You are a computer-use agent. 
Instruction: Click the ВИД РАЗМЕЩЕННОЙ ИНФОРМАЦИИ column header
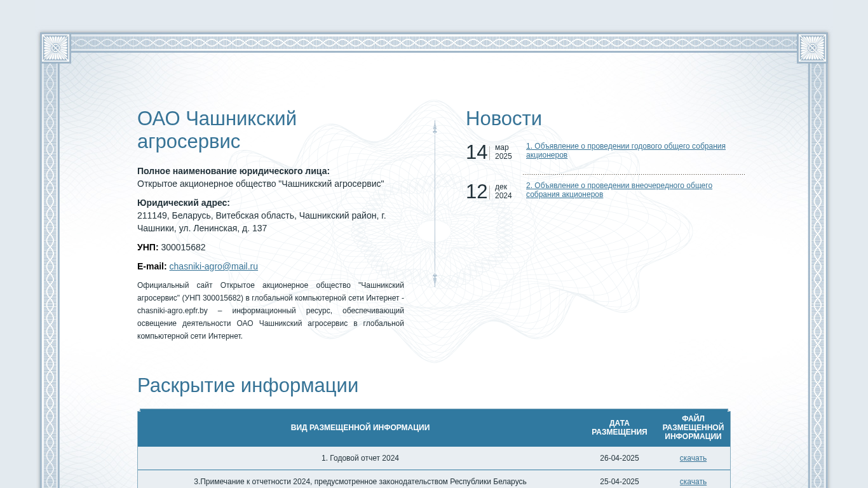pos(360,428)
